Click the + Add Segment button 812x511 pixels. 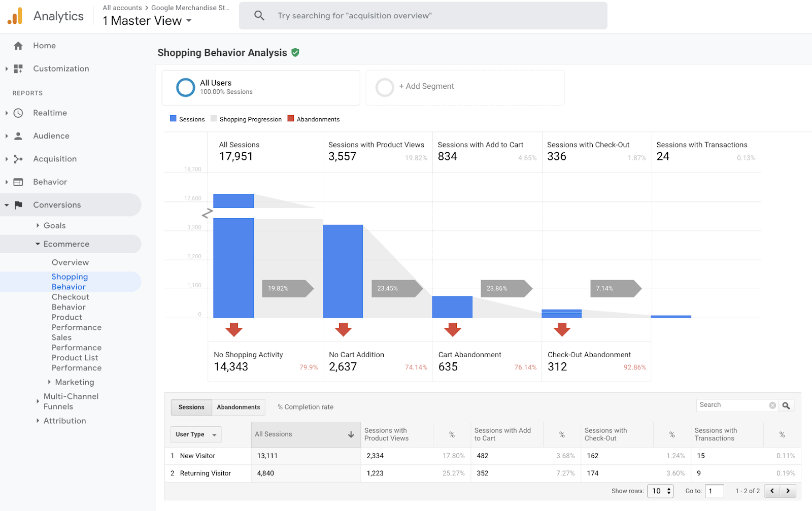click(x=427, y=86)
